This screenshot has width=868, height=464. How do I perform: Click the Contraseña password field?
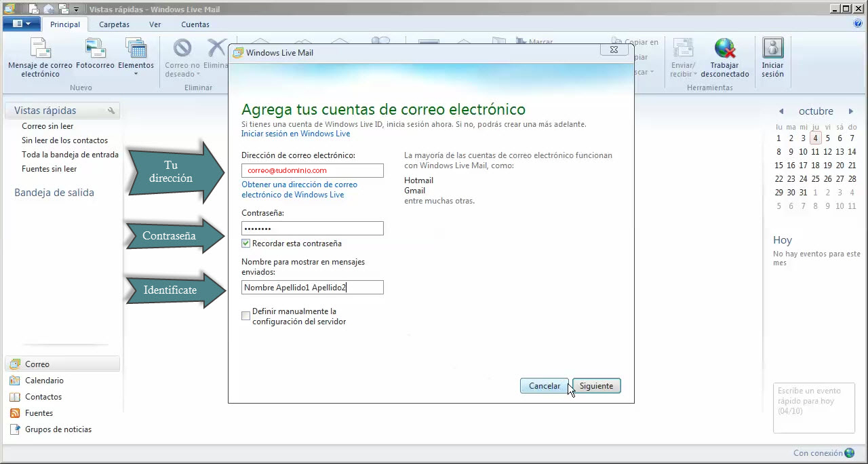(313, 229)
